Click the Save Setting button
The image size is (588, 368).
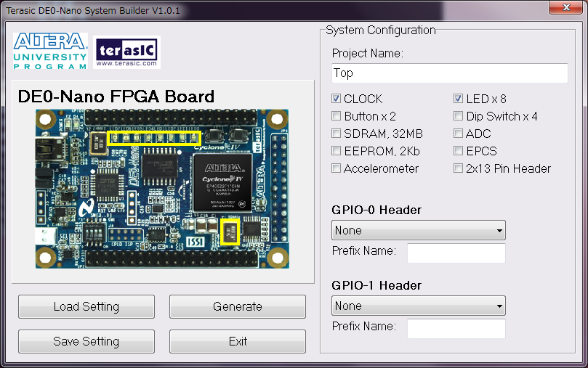(86, 342)
